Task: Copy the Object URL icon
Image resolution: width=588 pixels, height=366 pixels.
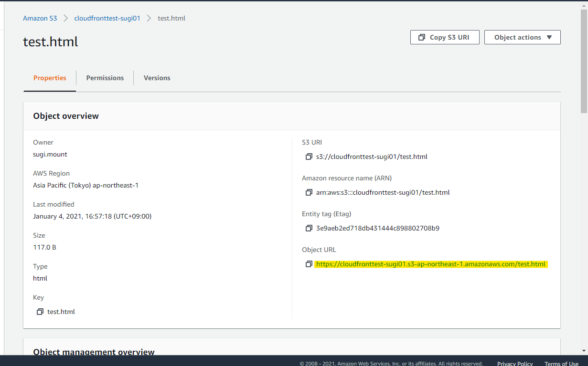Action: click(309, 264)
